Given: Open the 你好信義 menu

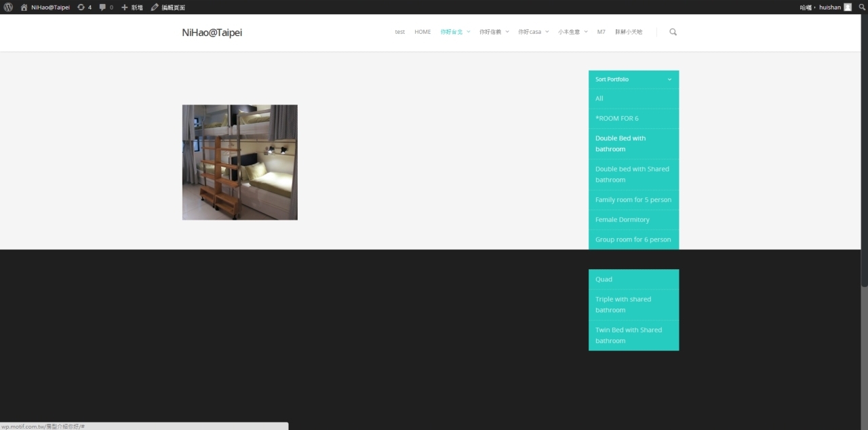Looking at the screenshot, I should pyautogui.click(x=490, y=32).
